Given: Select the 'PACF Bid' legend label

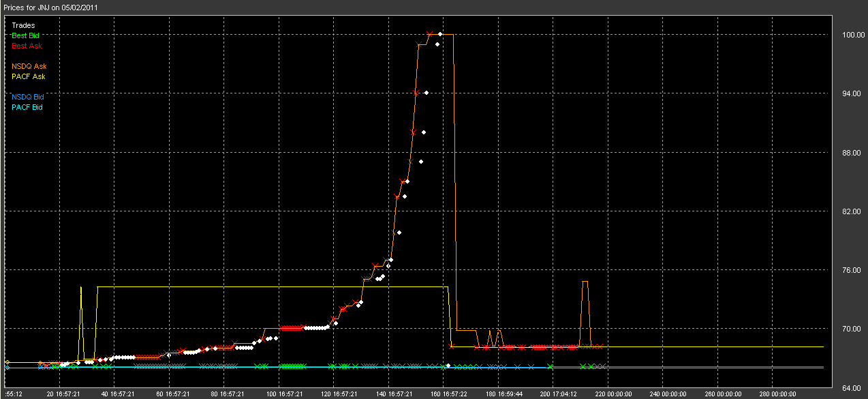Looking at the screenshot, I should point(27,107).
